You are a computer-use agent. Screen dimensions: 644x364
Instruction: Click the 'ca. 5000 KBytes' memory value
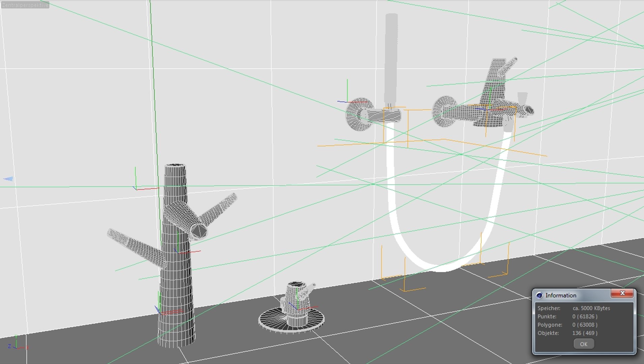tap(591, 308)
